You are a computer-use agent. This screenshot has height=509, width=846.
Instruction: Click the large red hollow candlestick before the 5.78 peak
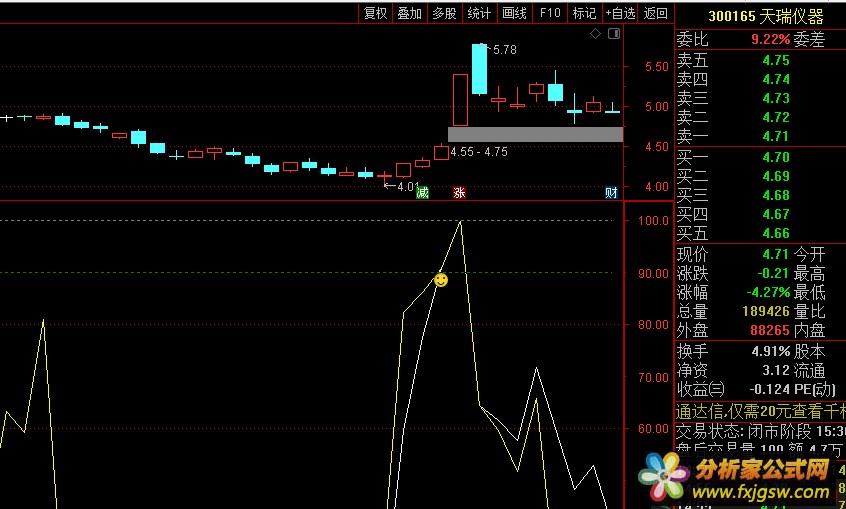(x=460, y=100)
